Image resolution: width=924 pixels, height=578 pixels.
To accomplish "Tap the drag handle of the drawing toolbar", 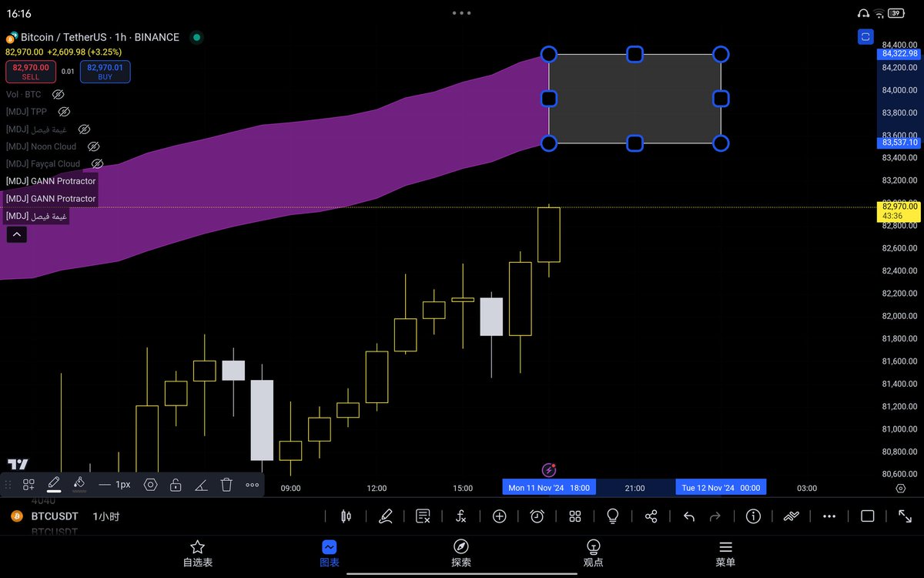I will [x=8, y=485].
